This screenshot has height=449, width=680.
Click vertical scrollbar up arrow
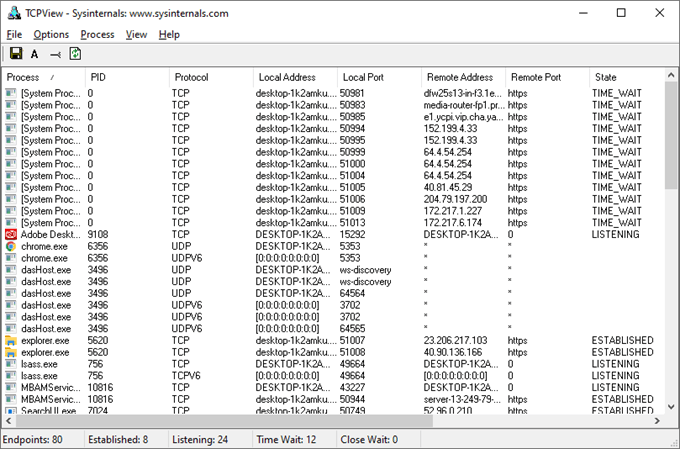click(671, 75)
